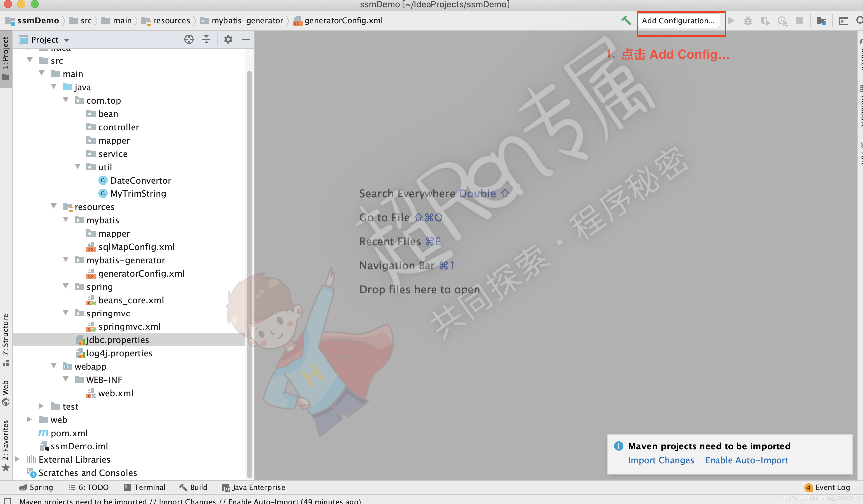
Task: Collapse the java folder arrow
Action: coord(54,86)
